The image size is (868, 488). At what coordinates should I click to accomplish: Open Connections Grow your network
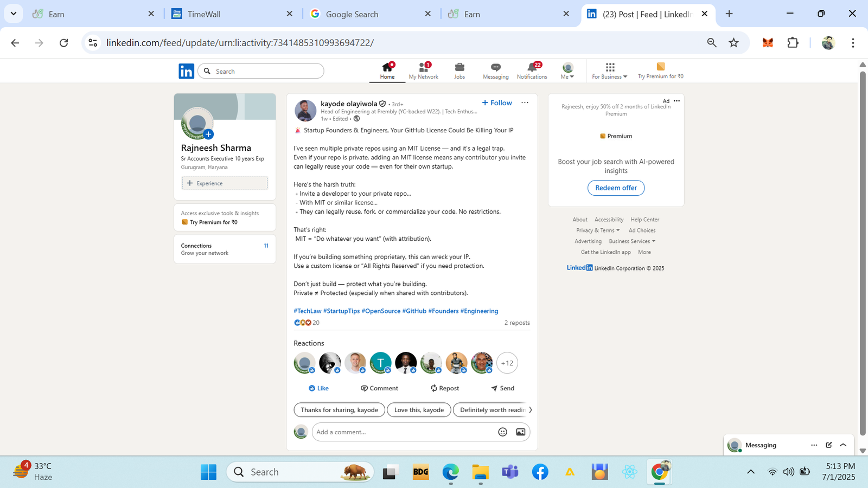[225, 249]
